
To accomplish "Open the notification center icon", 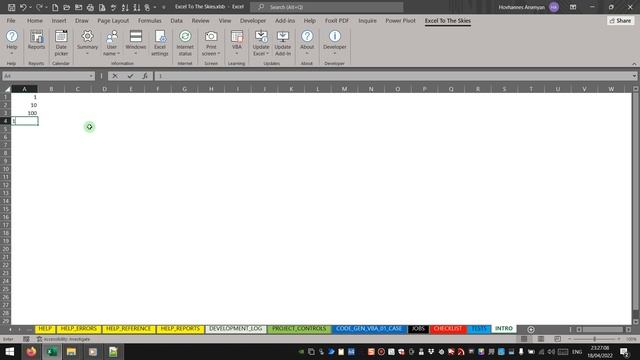I will click(624, 351).
